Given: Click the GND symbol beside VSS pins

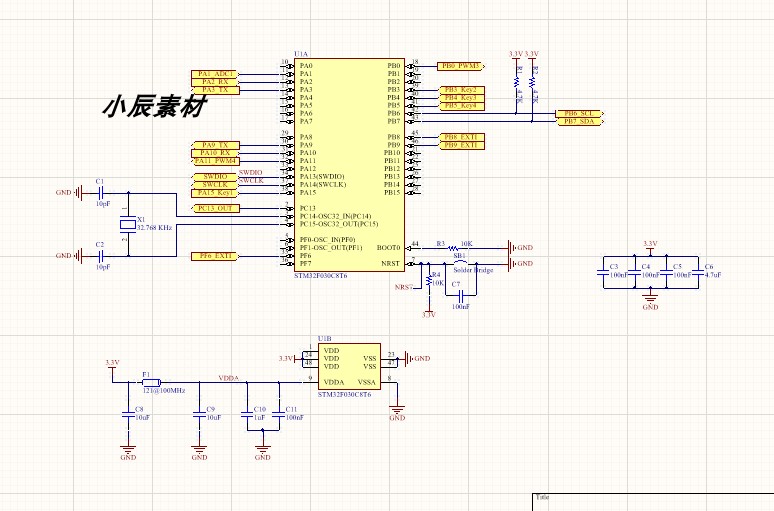Looking at the screenshot, I should point(417,358).
